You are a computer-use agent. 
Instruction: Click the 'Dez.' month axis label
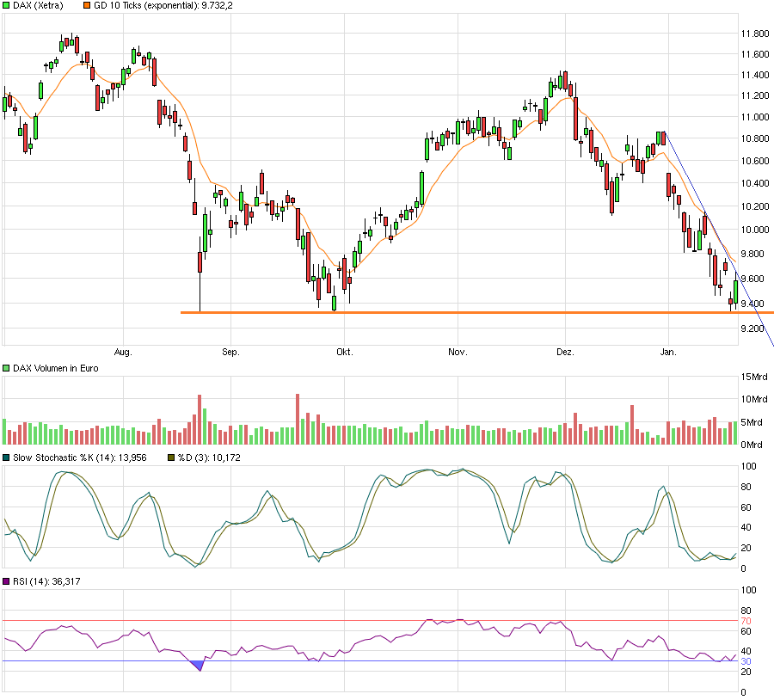click(x=565, y=352)
